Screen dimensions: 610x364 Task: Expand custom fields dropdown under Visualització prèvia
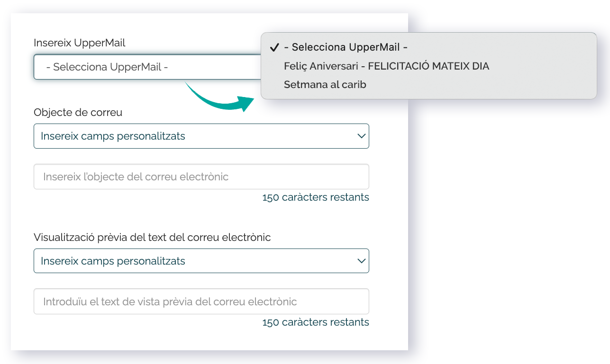tap(201, 261)
